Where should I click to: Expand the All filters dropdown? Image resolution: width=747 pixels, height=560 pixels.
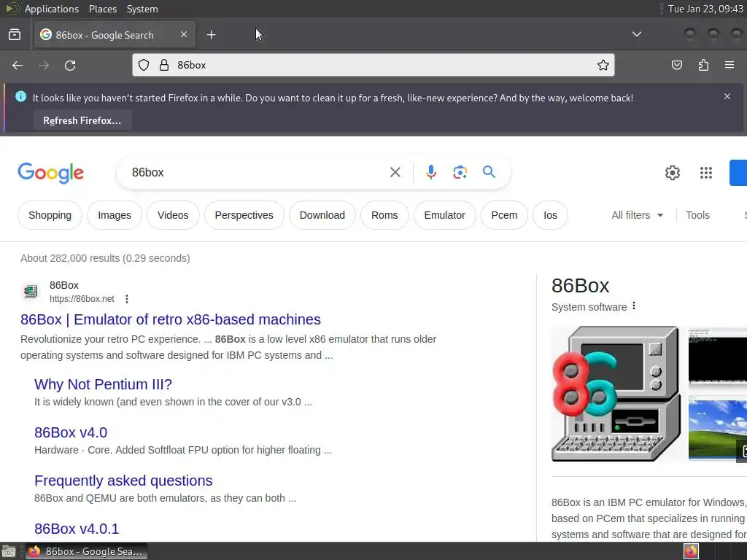pos(637,215)
